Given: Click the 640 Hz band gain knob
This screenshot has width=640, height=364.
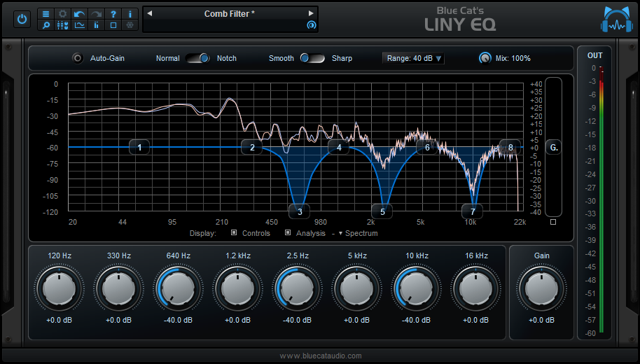Looking at the screenshot, I should [178, 287].
